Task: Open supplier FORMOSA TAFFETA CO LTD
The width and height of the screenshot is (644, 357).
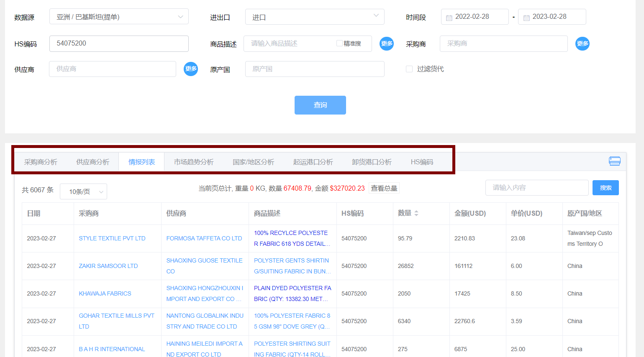Action: 204,238
